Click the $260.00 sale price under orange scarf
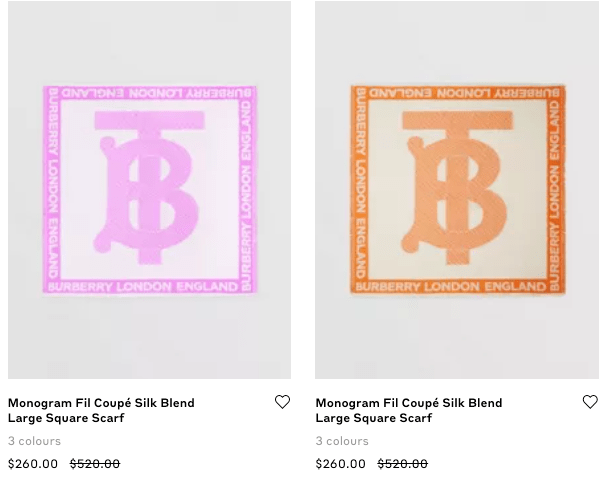Viewport: 601px width, 488px height. coord(341,464)
